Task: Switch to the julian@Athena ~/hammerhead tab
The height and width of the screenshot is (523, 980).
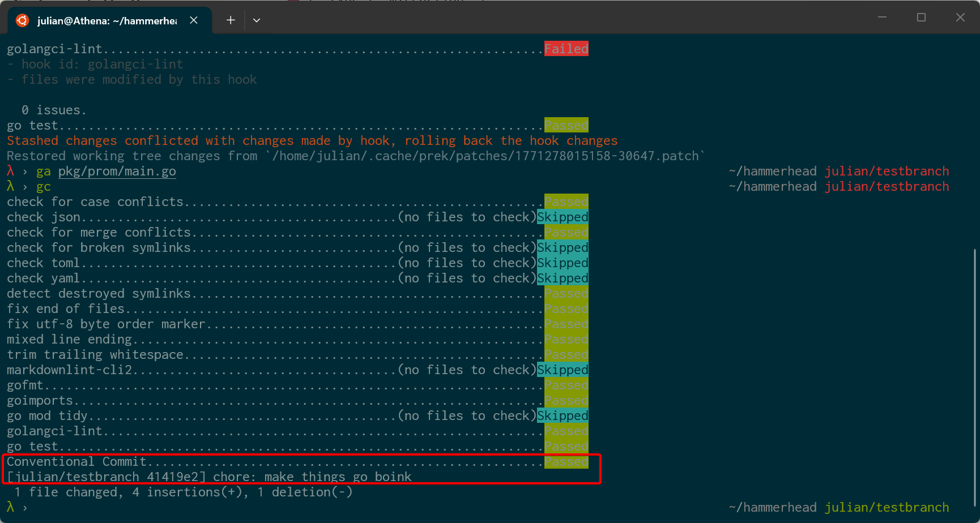Action: [x=106, y=21]
